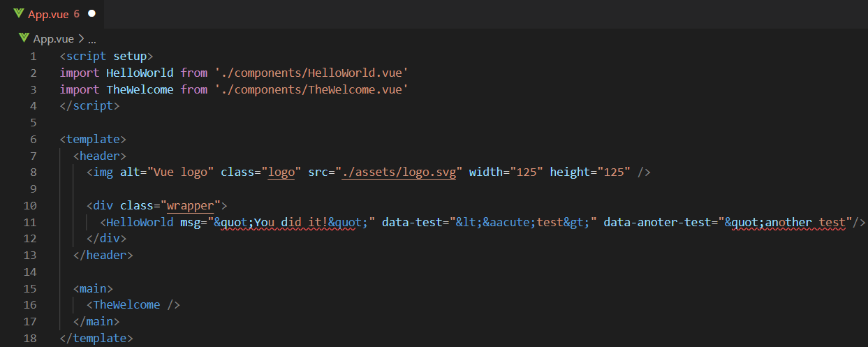868x347 pixels.
Task: Click line number 1 in the gutter
Action: coord(34,56)
